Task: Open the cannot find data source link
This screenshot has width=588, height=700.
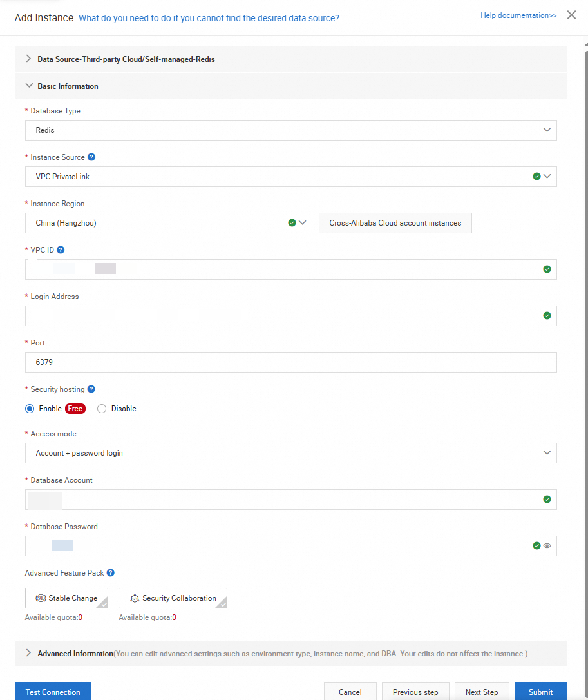Action: pyautogui.click(x=209, y=18)
